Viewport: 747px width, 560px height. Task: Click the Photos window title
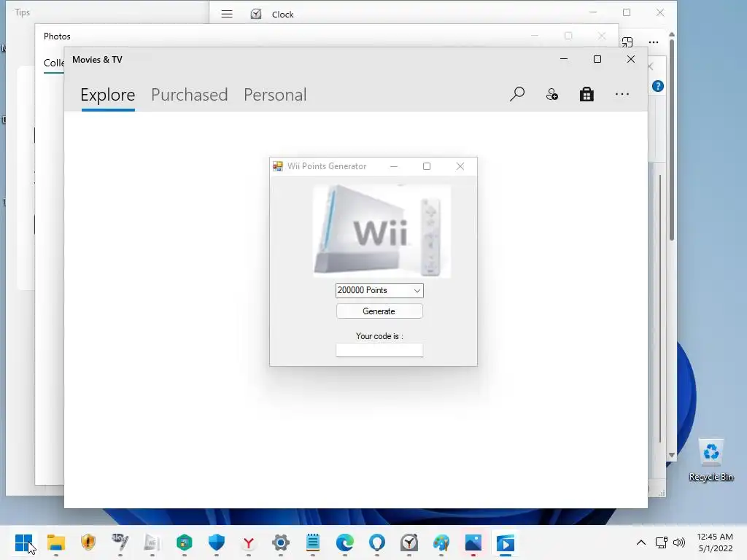coord(57,36)
